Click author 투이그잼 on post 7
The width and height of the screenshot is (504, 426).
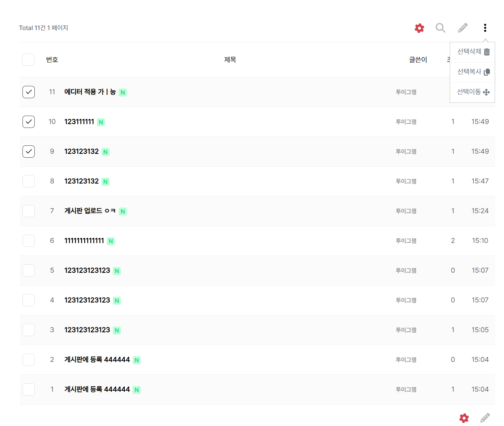tap(406, 211)
